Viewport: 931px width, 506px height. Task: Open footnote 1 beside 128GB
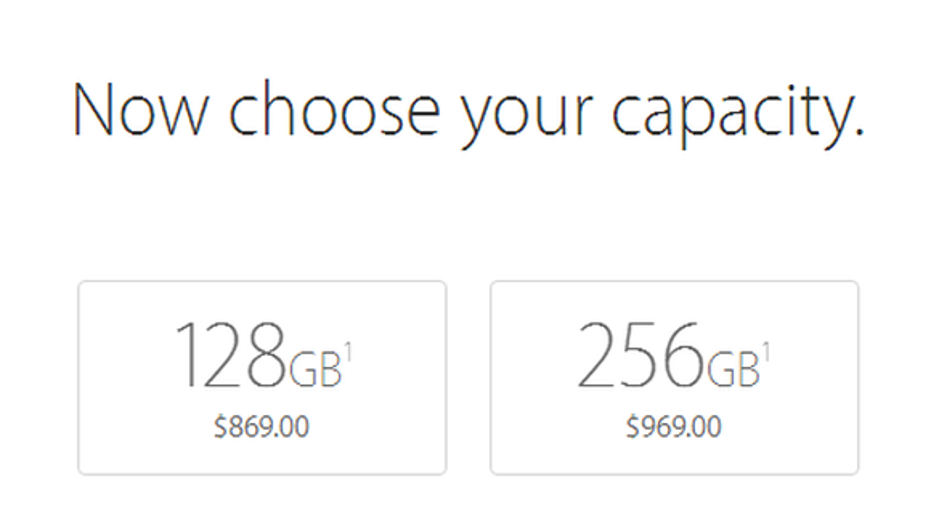(349, 353)
